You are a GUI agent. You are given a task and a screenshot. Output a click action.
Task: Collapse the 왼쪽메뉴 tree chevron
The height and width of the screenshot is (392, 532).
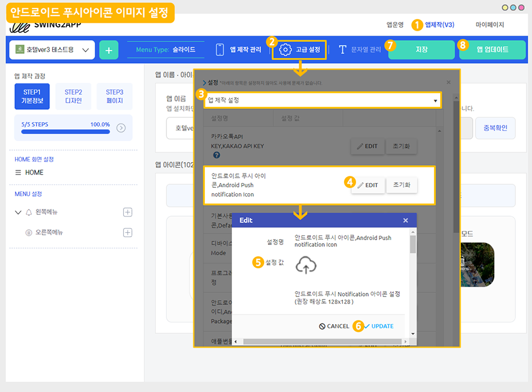[x=18, y=213]
